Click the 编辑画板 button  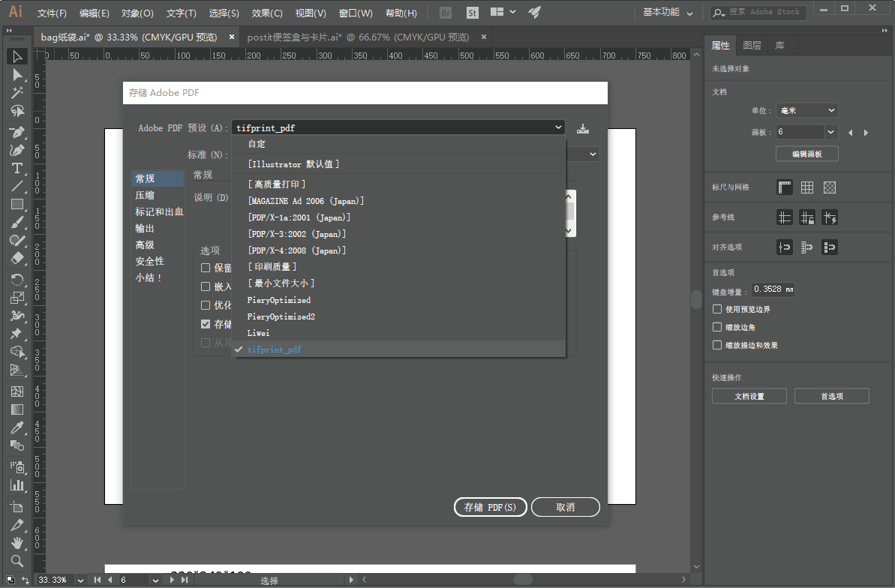pos(807,154)
